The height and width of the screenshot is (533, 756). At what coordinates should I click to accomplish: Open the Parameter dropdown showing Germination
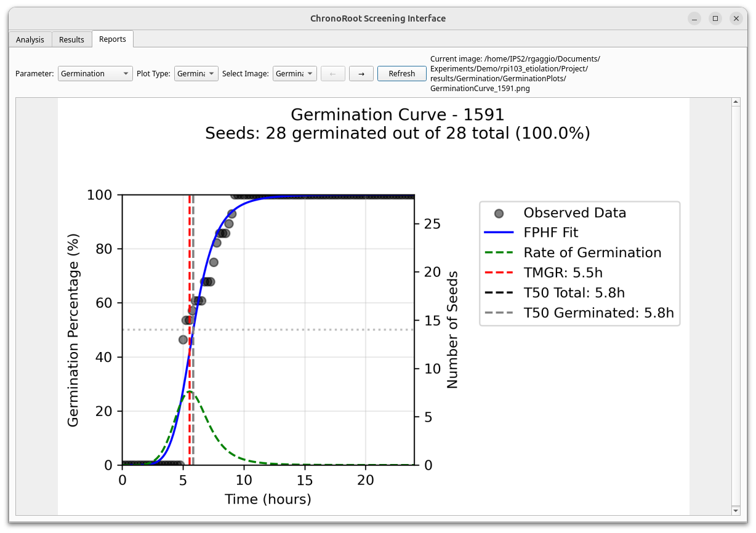95,74
